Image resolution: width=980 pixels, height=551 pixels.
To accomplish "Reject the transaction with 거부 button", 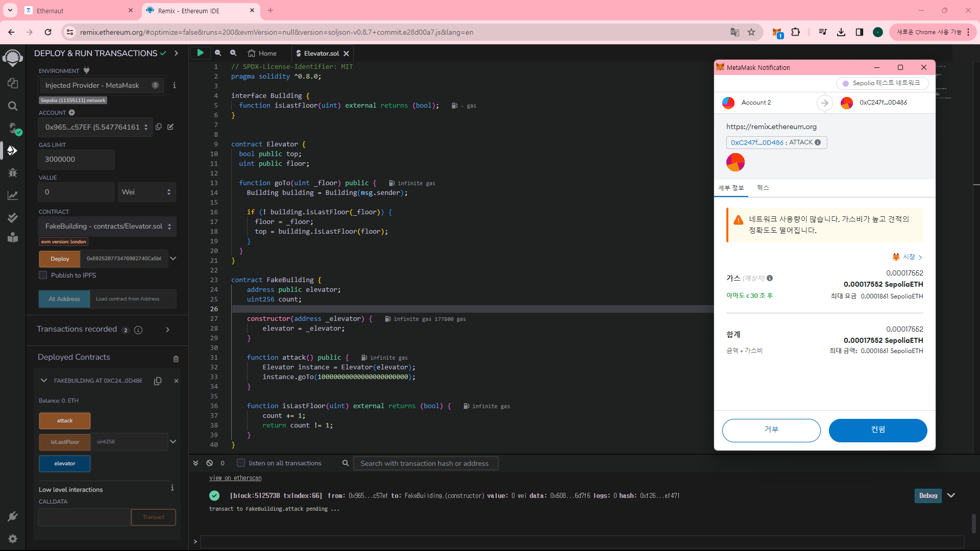I will (771, 430).
